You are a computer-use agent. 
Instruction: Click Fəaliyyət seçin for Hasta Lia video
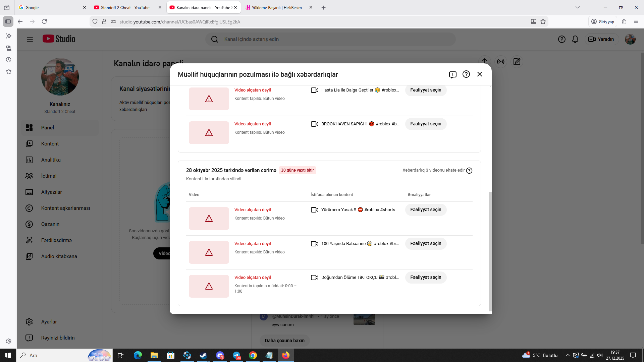426,90
